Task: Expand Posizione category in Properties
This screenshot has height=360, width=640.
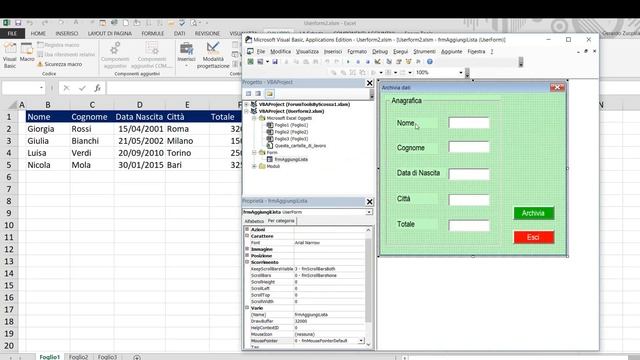Action: 247,256
